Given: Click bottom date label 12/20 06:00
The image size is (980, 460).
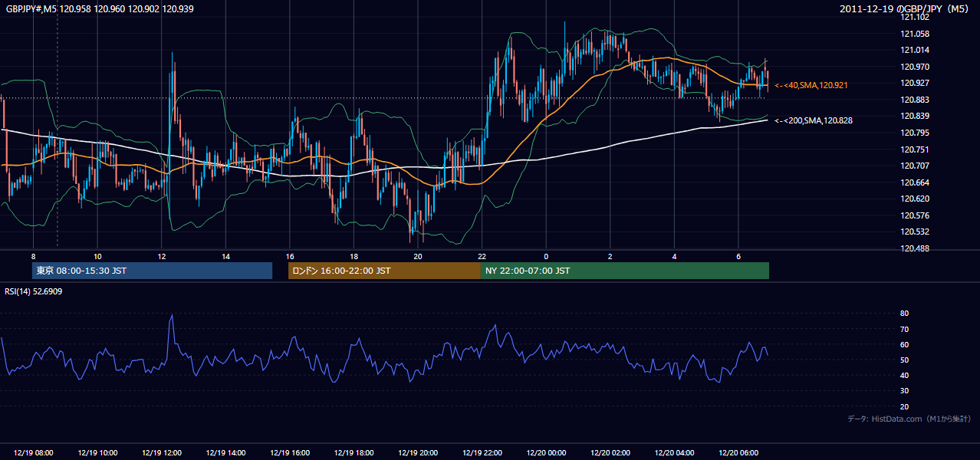Looking at the screenshot, I should (x=738, y=453).
